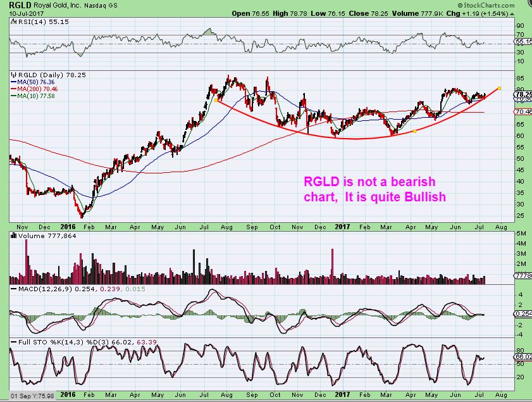This screenshot has width=532, height=402.
Task: Click the 5M label on volume axis
Action: (x=521, y=234)
